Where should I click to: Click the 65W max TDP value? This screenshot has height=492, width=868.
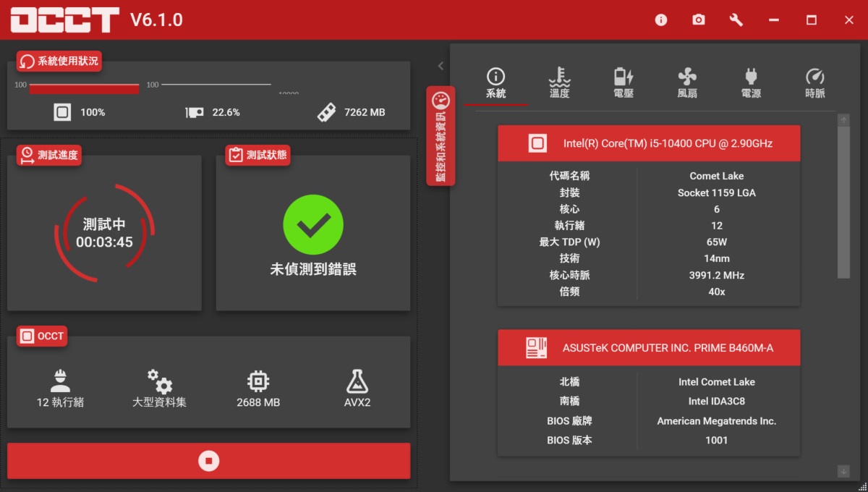coord(717,242)
